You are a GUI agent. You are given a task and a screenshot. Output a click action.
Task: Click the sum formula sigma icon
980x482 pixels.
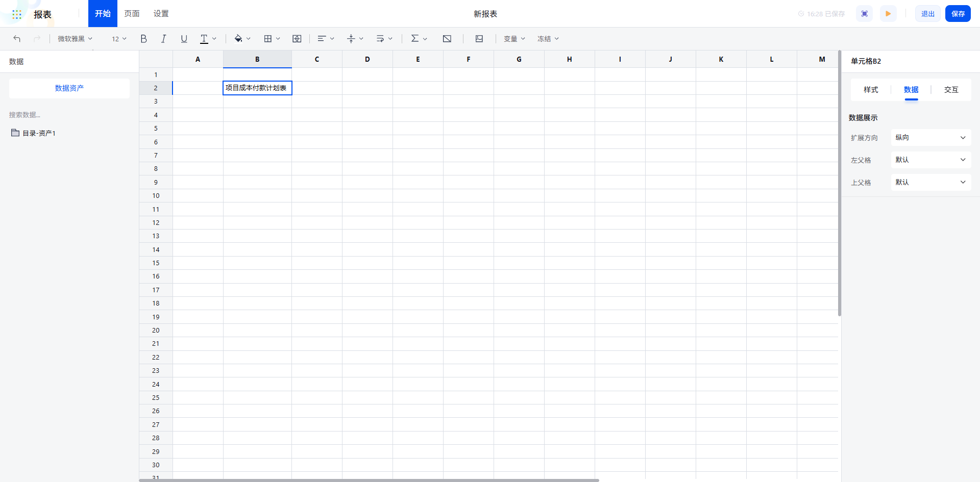tap(415, 39)
